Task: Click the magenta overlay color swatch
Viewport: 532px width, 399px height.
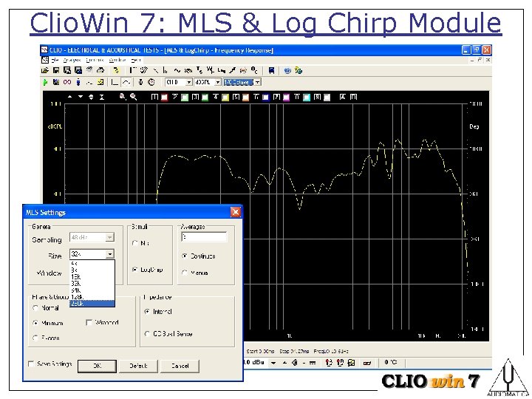Action: coord(287,98)
